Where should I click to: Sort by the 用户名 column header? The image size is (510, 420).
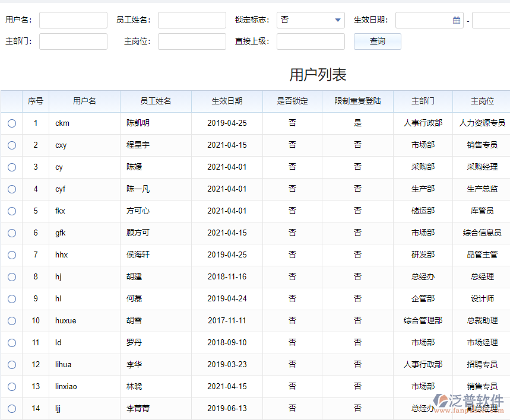(x=84, y=101)
